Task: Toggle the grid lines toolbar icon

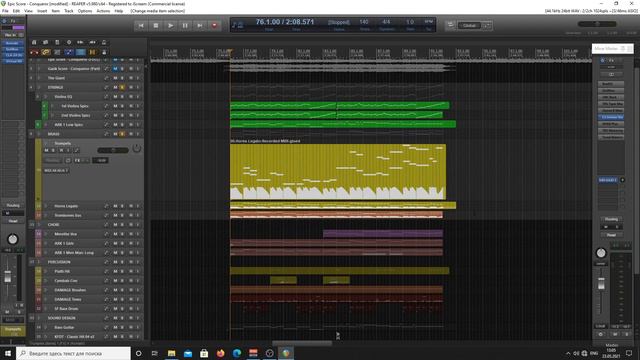Action: point(80,52)
